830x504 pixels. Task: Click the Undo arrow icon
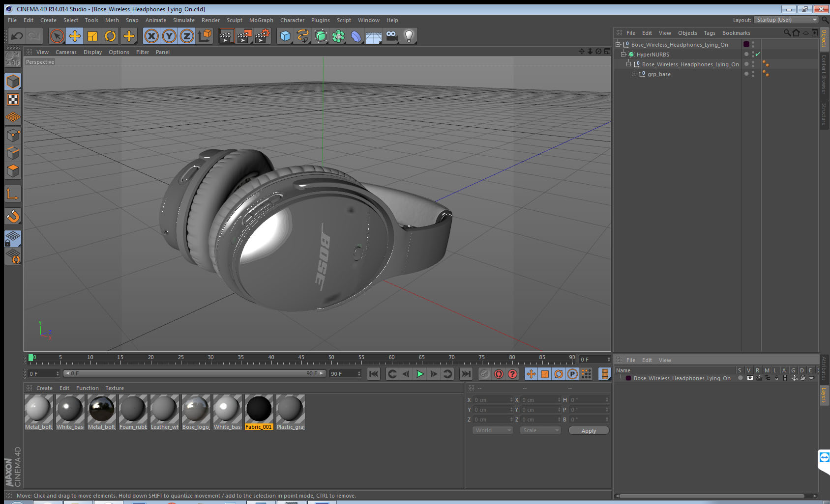[x=17, y=36]
